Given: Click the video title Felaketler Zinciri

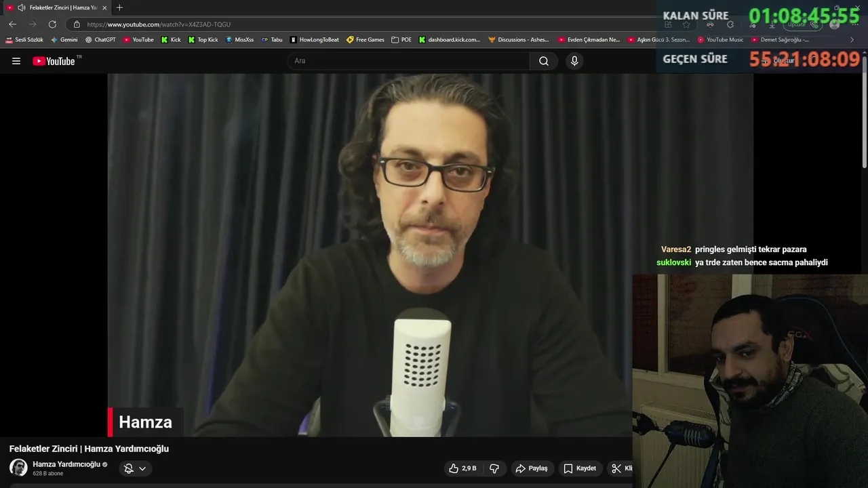Looking at the screenshot, I should 89,449.
